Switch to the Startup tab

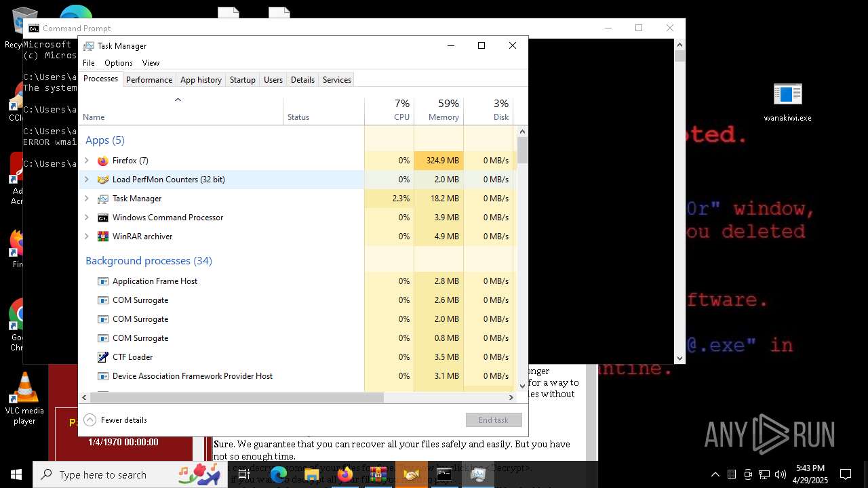point(242,80)
